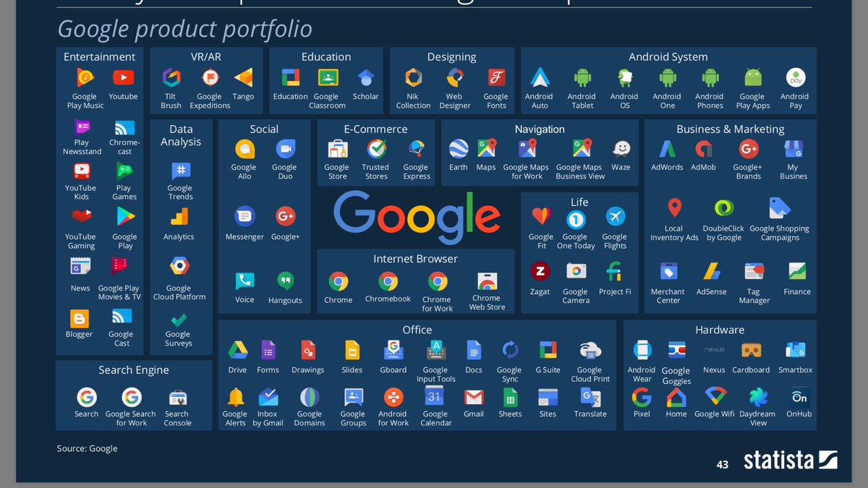Select the Tag Manager icon
This screenshot has width=868, height=488.
click(x=754, y=272)
